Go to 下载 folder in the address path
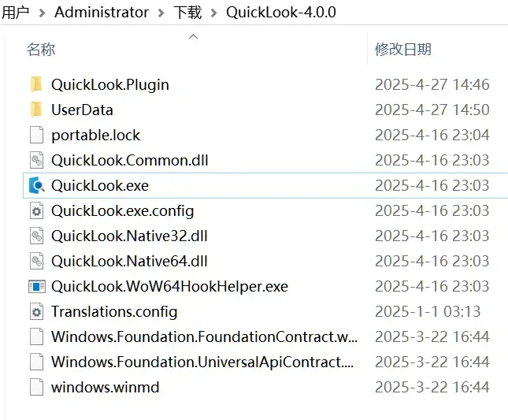 click(187, 13)
